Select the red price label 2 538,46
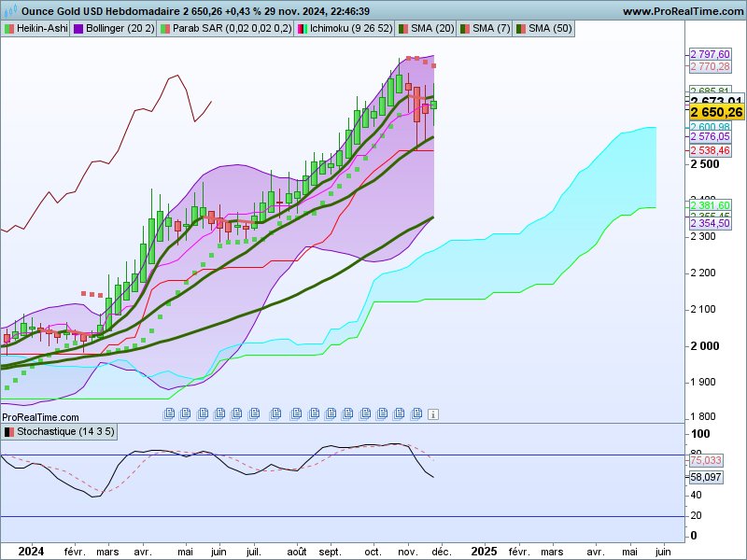747x560 pixels. pyautogui.click(x=710, y=150)
